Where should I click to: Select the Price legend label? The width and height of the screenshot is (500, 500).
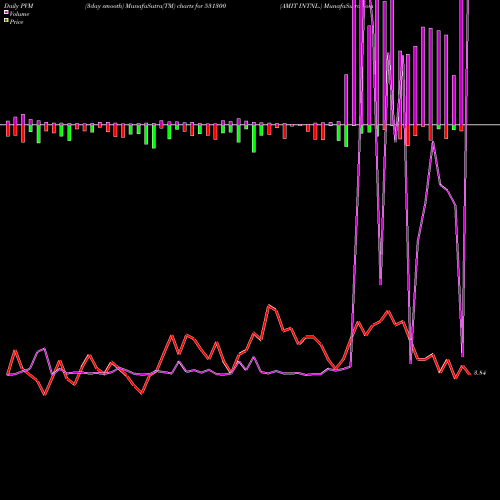pyautogui.click(x=16, y=22)
